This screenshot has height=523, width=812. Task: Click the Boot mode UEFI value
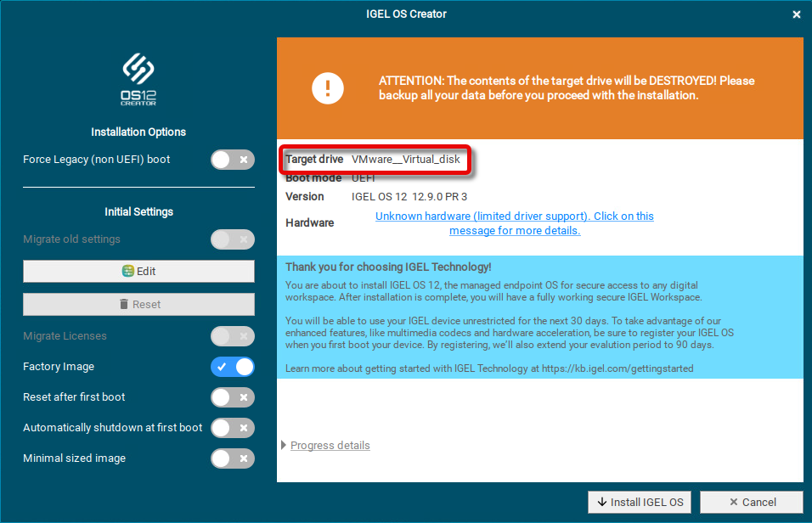coord(364,178)
